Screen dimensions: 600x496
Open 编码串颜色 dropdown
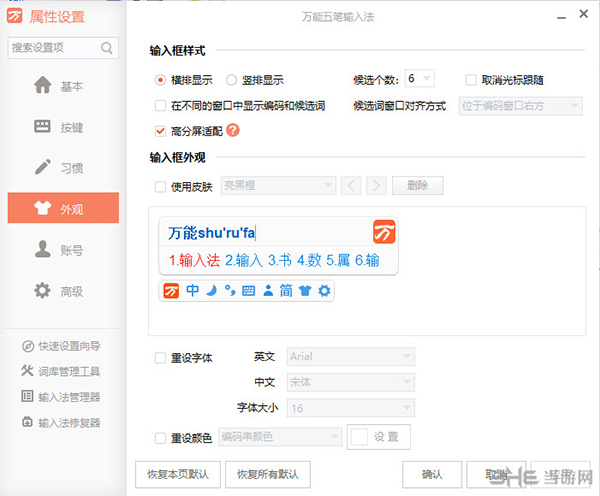280,437
